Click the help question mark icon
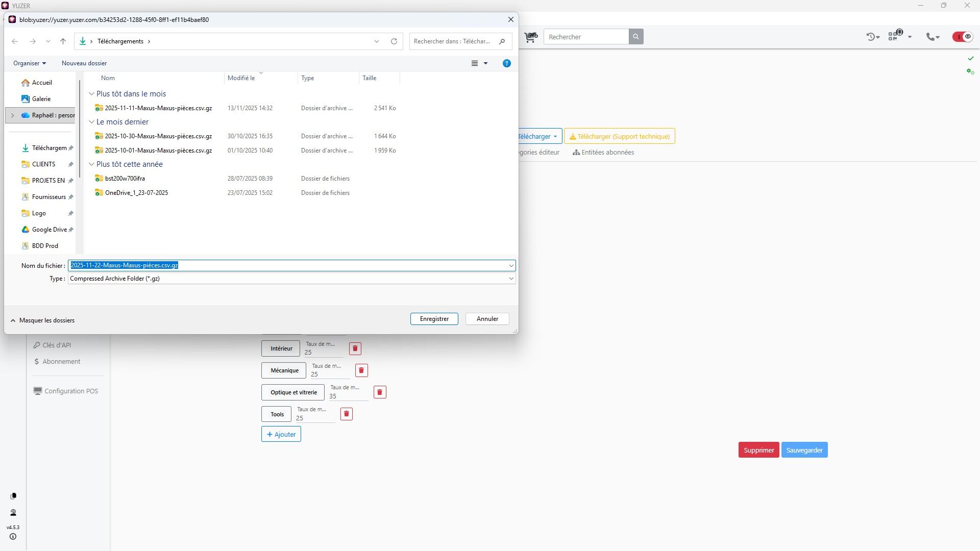The height and width of the screenshot is (551, 980). [x=506, y=63]
